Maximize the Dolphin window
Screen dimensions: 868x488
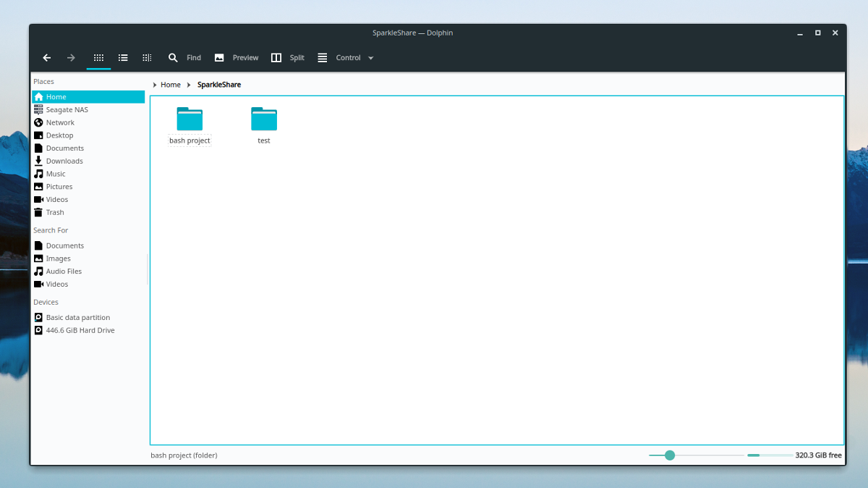point(818,33)
